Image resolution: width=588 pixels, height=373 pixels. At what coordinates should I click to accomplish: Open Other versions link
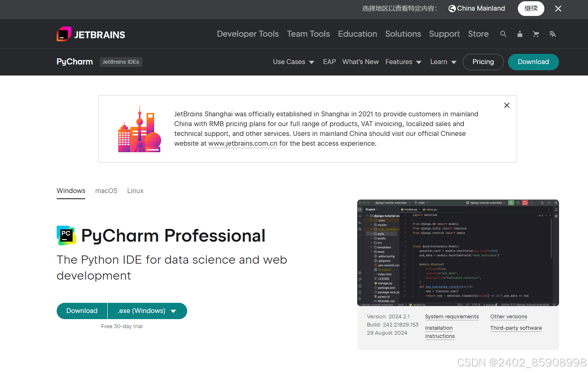pos(508,317)
